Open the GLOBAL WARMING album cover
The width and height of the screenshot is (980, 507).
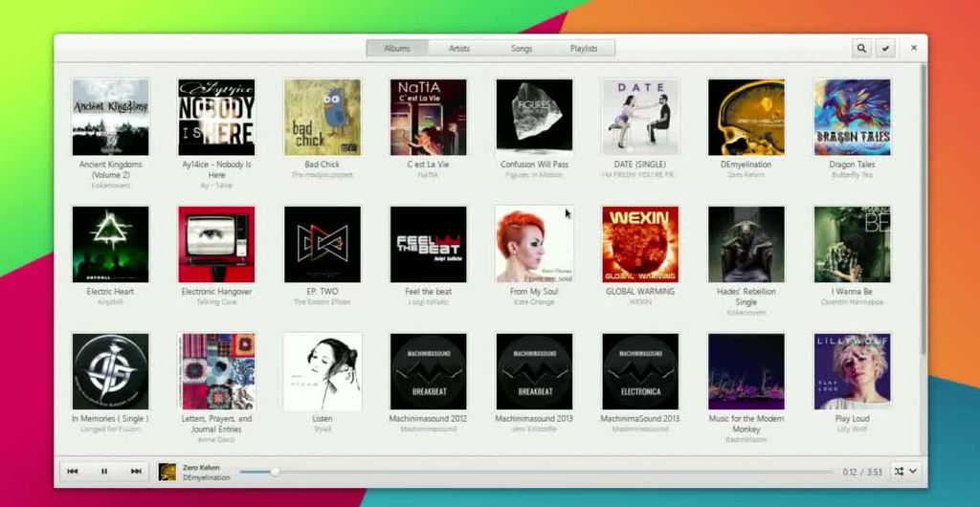[640, 244]
